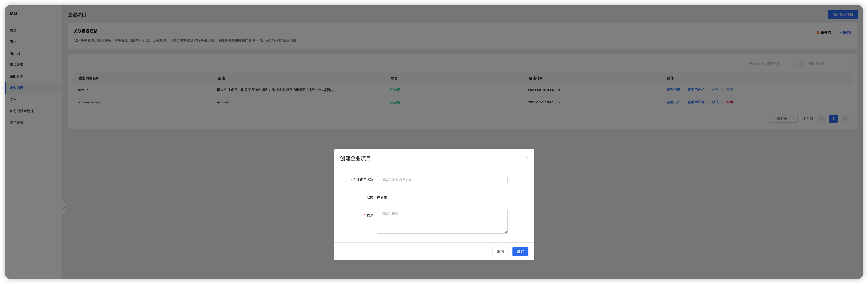Screen dimensions: 868x284
Task: Click 查看用户组 for iam-test-project
Action: point(696,102)
